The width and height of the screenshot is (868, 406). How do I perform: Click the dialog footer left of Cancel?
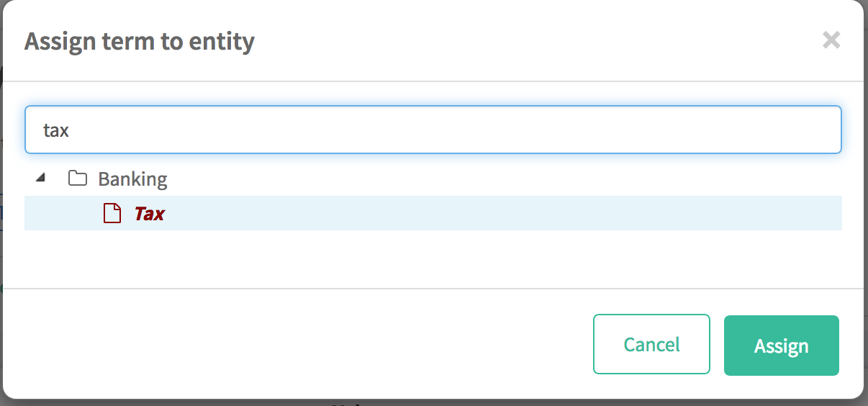pos(288,344)
